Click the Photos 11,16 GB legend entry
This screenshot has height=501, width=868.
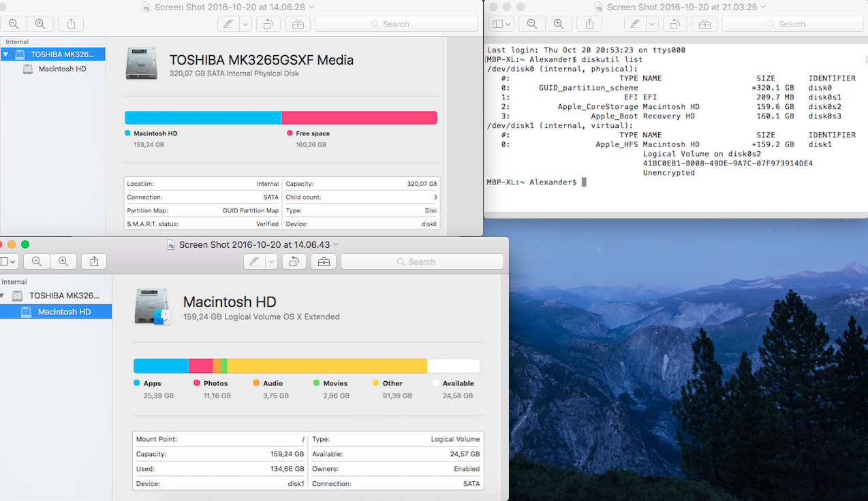tap(212, 389)
